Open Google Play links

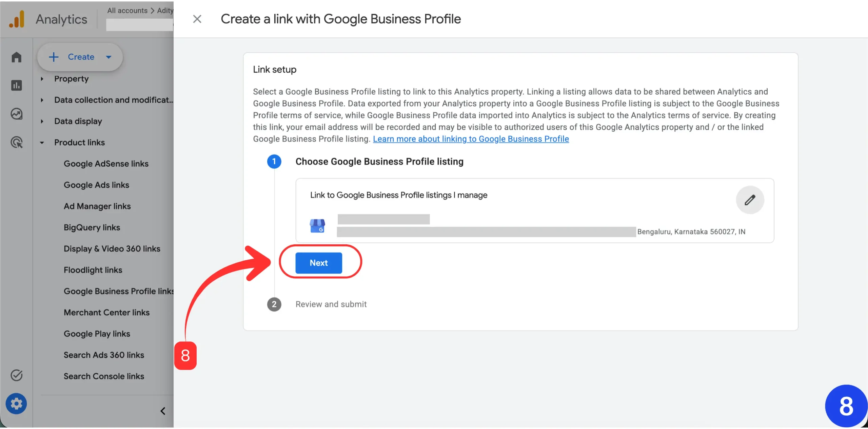point(97,334)
